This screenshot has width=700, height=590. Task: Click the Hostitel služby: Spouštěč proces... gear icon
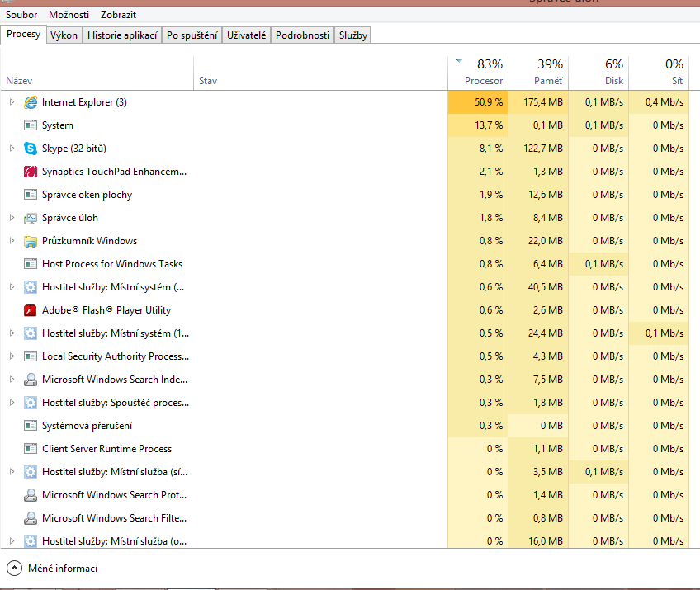[x=31, y=403]
